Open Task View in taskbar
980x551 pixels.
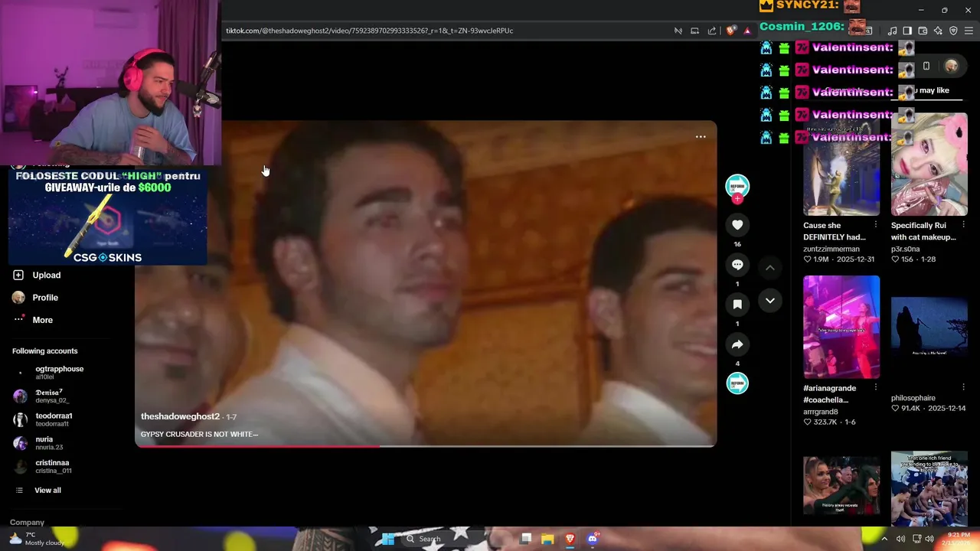tap(526, 539)
